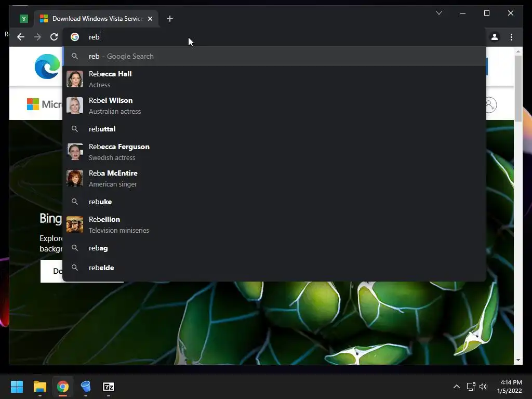The height and width of the screenshot is (399, 532).
Task: Click the Google icon in address bar
Action: 75,37
